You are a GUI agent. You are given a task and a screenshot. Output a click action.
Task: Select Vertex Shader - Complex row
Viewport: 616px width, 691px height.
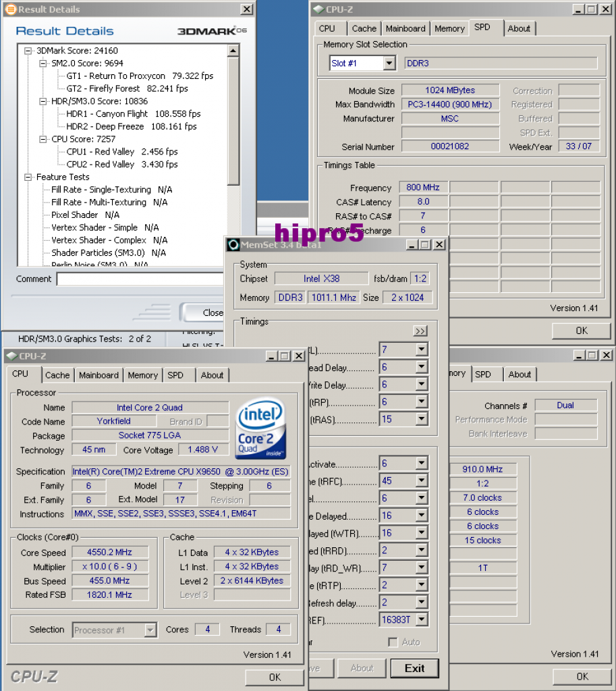pyautogui.click(x=109, y=241)
